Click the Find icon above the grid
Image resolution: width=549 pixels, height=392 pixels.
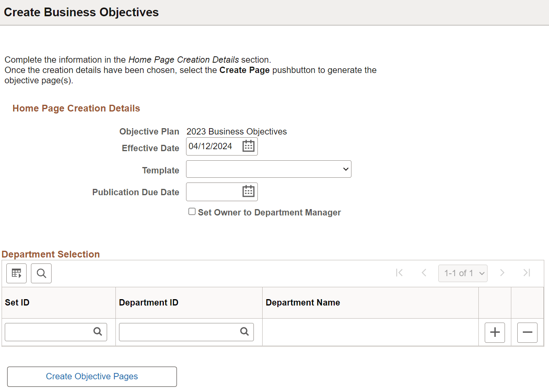tap(41, 273)
